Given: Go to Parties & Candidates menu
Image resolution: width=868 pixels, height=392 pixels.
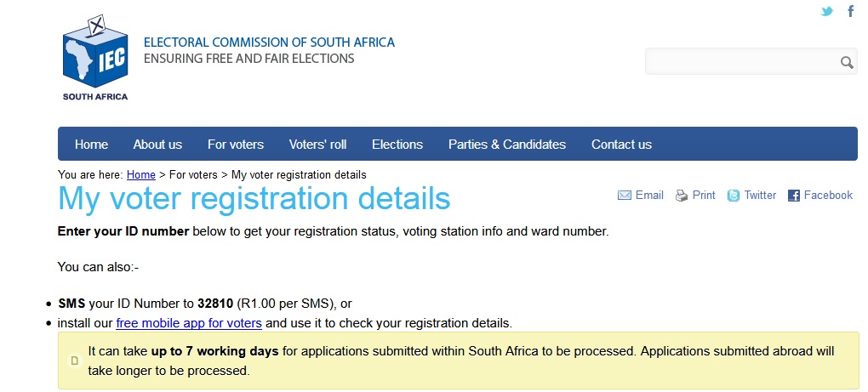Looking at the screenshot, I should coord(507,145).
